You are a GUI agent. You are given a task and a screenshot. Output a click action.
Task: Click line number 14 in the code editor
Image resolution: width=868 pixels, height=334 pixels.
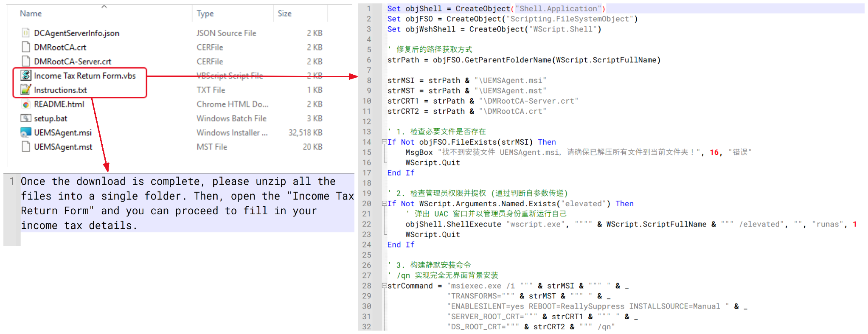[x=367, y=142]
